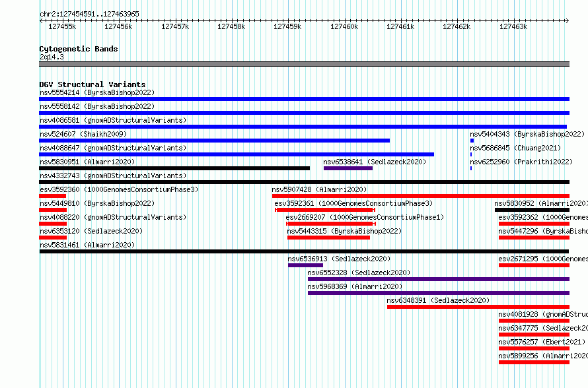Image resolution: width=588 pixels, height=388 pixels.
Task: Select nsv5831461 (Almarri2020) label
Action: click(87, 245)
